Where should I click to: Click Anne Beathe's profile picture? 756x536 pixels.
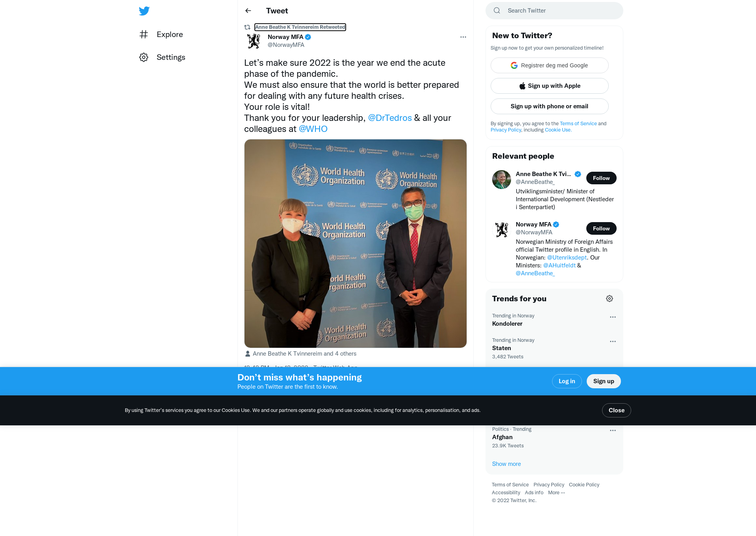point(502,180)
